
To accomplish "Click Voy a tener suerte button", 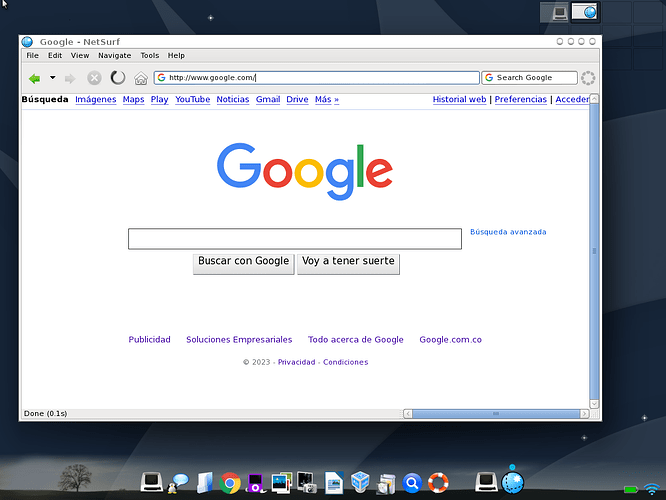I will point(348,263).
